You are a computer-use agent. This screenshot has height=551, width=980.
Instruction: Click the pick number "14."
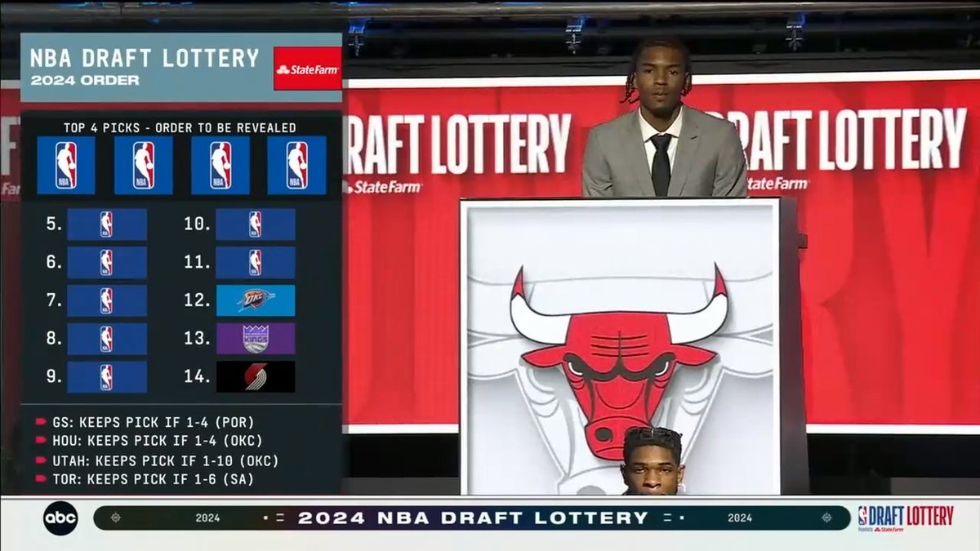[197, 377]
